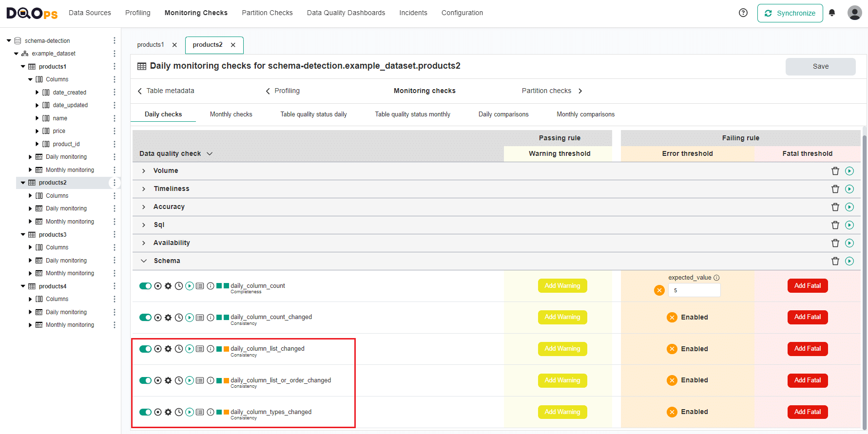
Task: Delete results for the Volume category
Action: (835, 171)
